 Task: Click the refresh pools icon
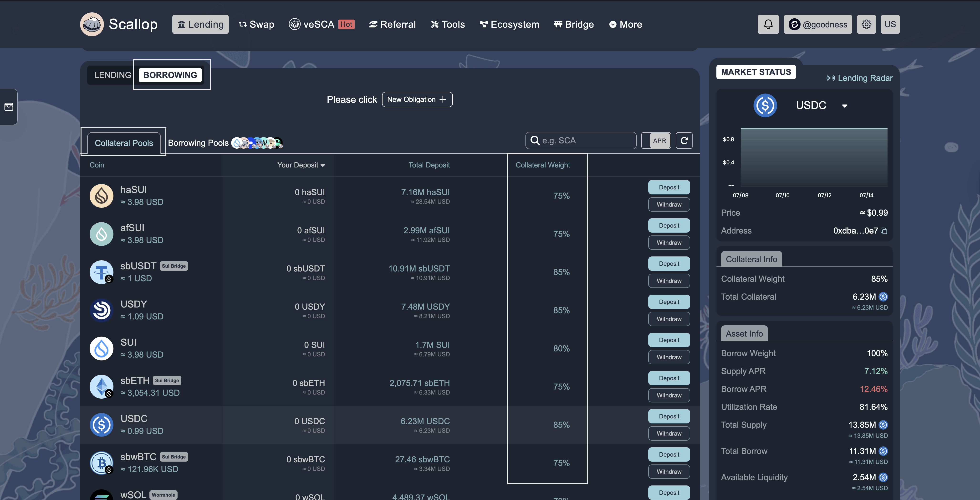point(684,141)
